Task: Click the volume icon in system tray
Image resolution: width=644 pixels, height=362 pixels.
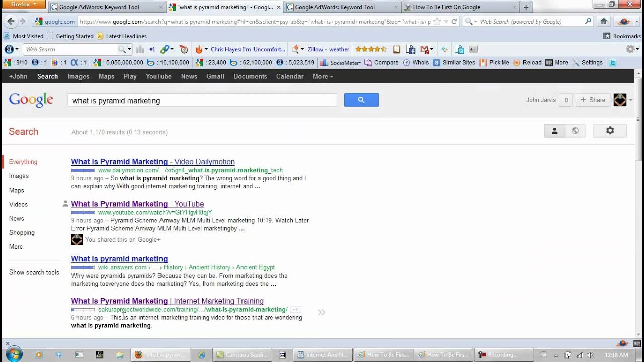Action: (590, 355)
